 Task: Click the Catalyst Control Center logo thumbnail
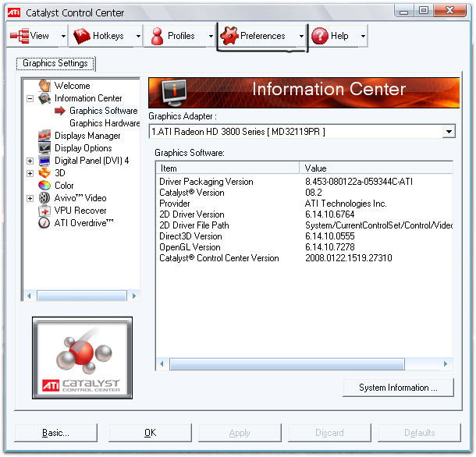[82, 358]
